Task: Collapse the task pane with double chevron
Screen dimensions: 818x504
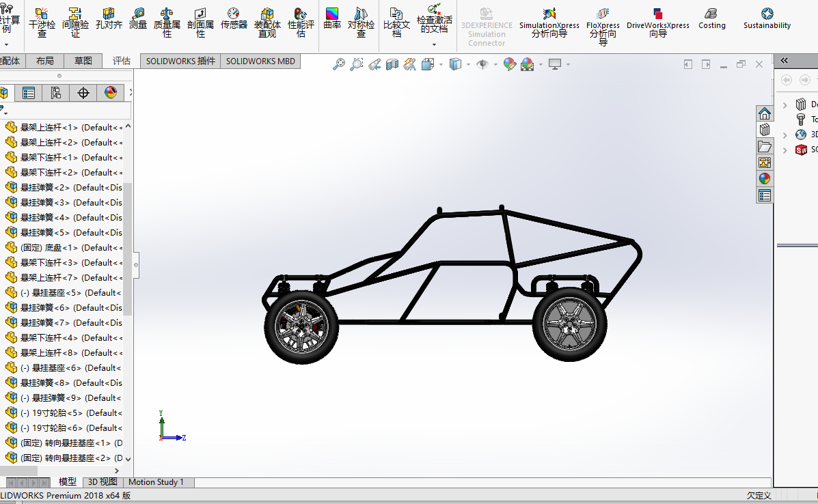Action: click(784, 61)
